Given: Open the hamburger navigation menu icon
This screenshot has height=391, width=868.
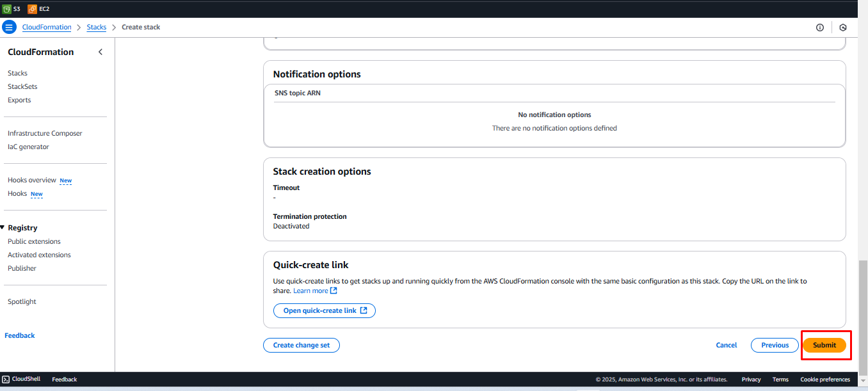Looking at the screenshot, I should click(x=9, y=28).
